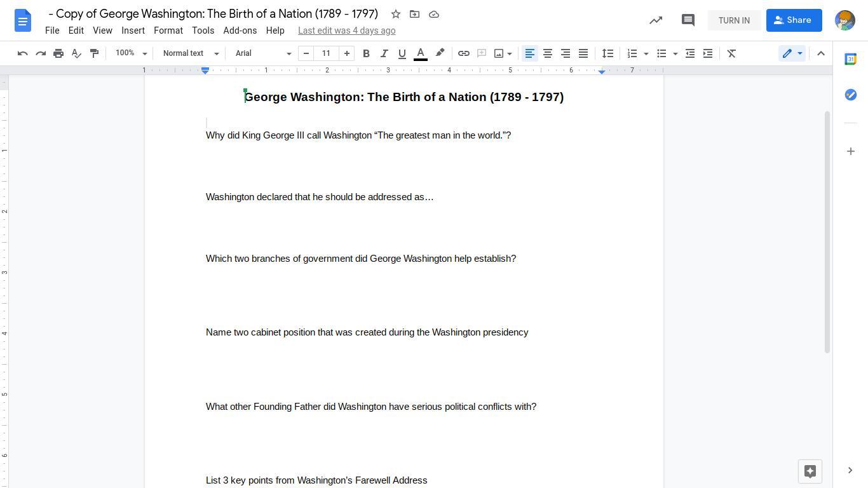Image resolution: width=868 pixels, height=488 pixels.
Task: Select the Paint format tool
Action: point(94,53)
